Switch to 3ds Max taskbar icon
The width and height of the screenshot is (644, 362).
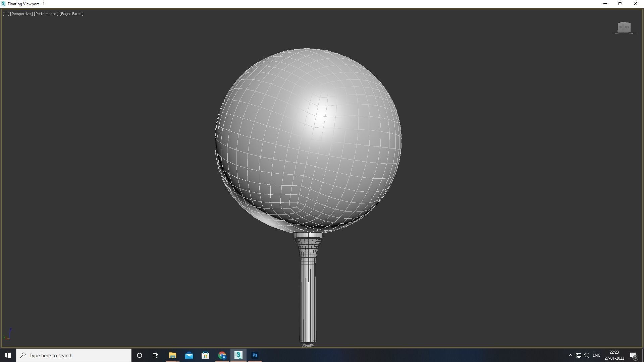(238, 355)
